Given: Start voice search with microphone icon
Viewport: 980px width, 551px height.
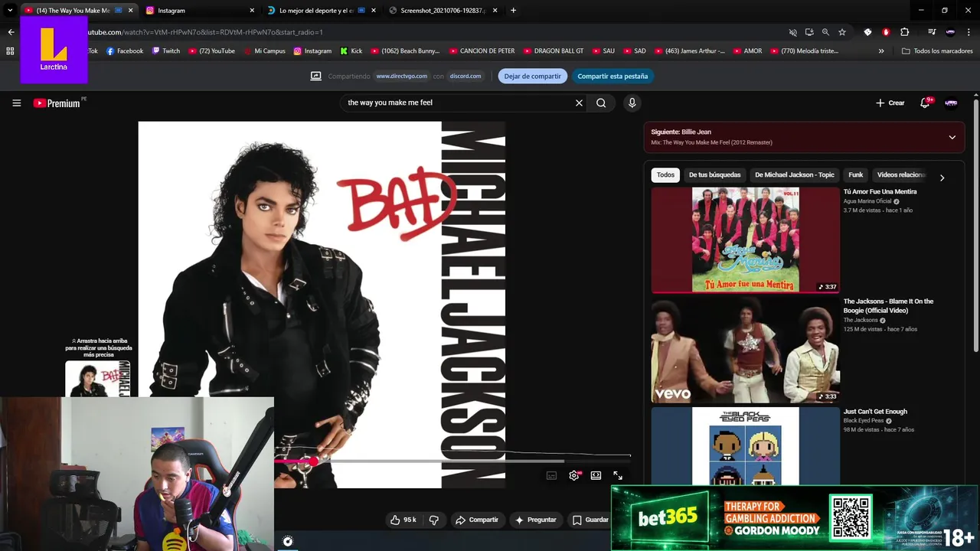Looking at the screenshot, I should click(x=632, y=103).
